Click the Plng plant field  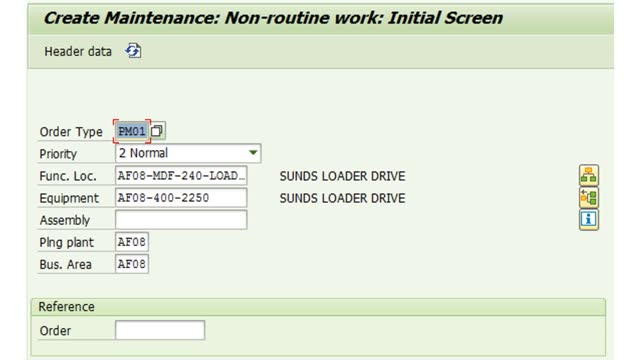pos(131,242)
